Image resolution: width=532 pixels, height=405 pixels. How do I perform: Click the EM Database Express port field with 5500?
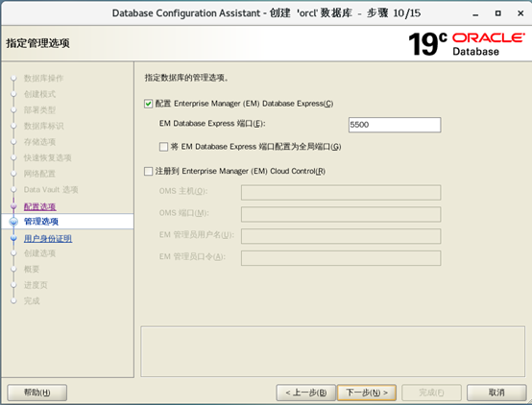pos(395,125)
